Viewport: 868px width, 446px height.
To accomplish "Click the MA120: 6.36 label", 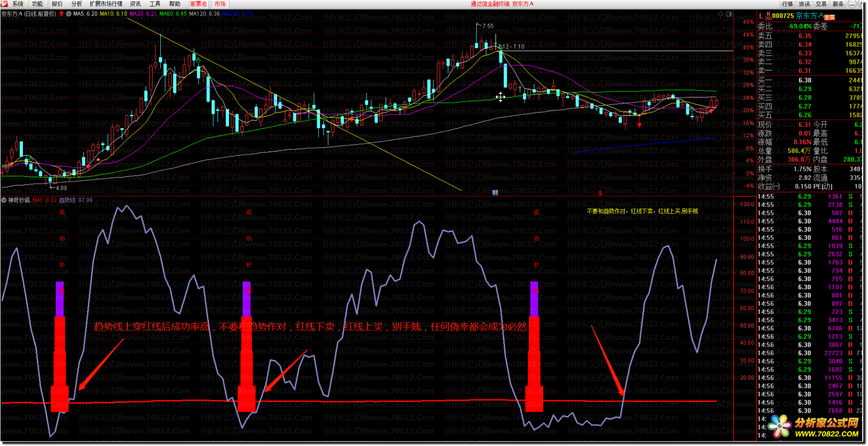I will (204, 14).
